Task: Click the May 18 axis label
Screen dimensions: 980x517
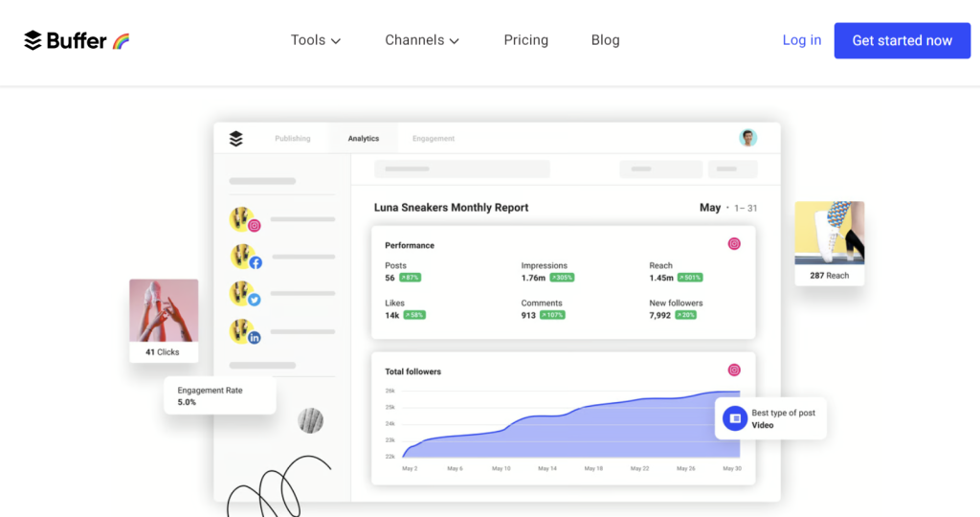Action: [593, 468]
